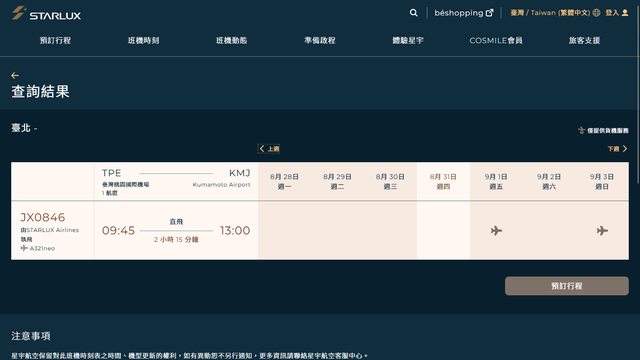The width and height of the screenshot is (640, 360).
Task: Open the COSMILE會員 navigation menu
Action: (x=496, y=40)
